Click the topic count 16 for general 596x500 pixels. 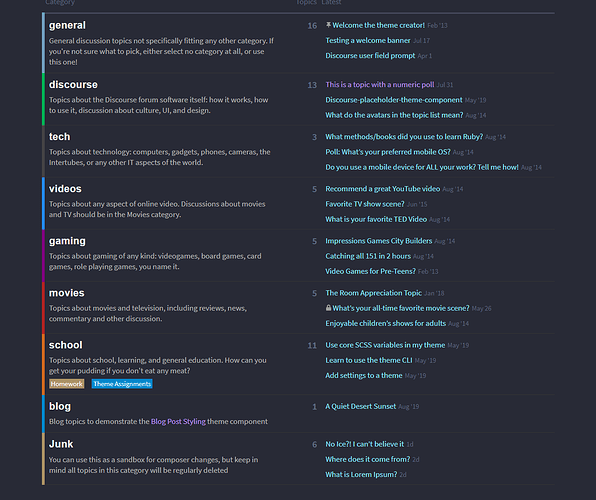click(312, 25)
